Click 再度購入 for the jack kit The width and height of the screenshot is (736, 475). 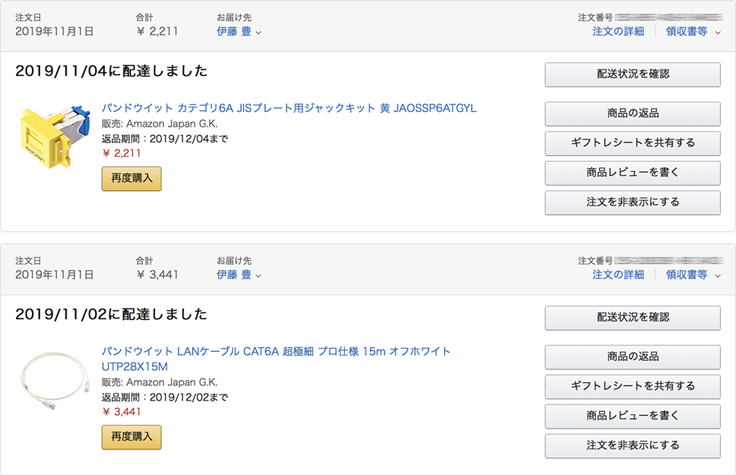point(131,179)
